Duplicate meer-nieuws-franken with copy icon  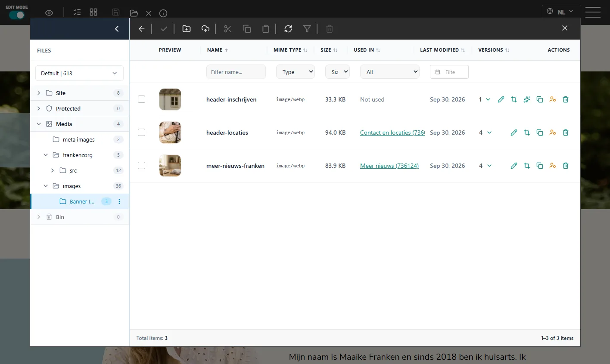coord(540,166)
